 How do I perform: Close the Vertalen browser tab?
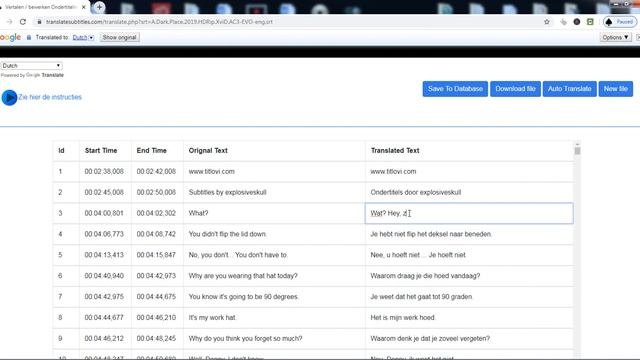(x=84, y=7)
